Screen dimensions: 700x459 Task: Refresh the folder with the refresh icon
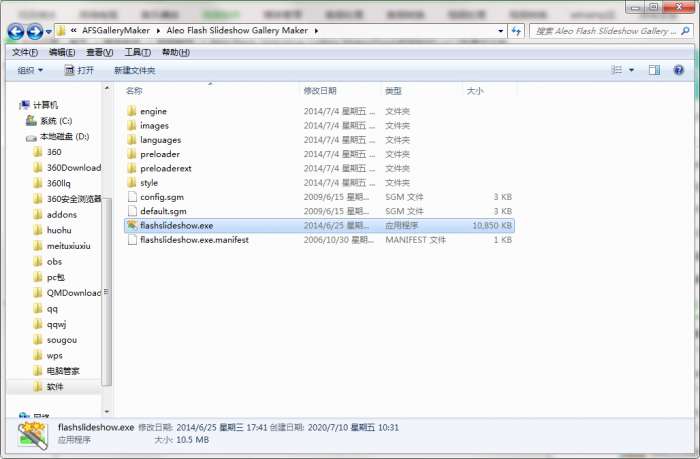pyautogui.click(x=517, y=31)
